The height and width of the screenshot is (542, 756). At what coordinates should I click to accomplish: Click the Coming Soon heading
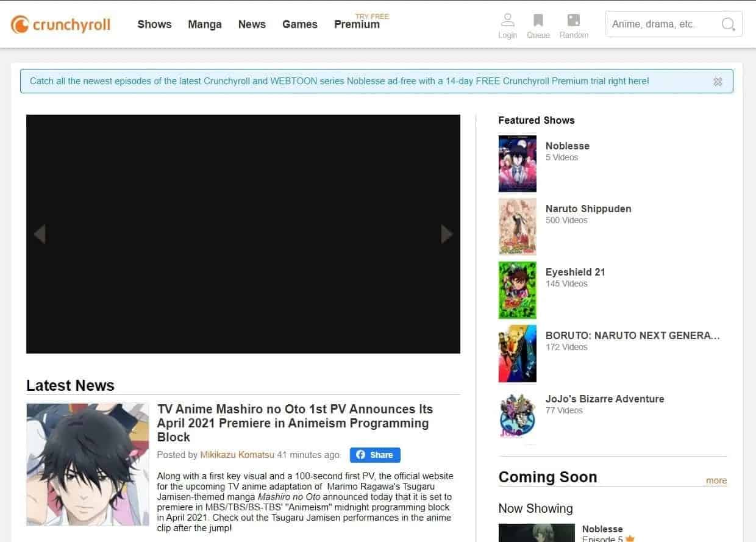coord(547,477)
